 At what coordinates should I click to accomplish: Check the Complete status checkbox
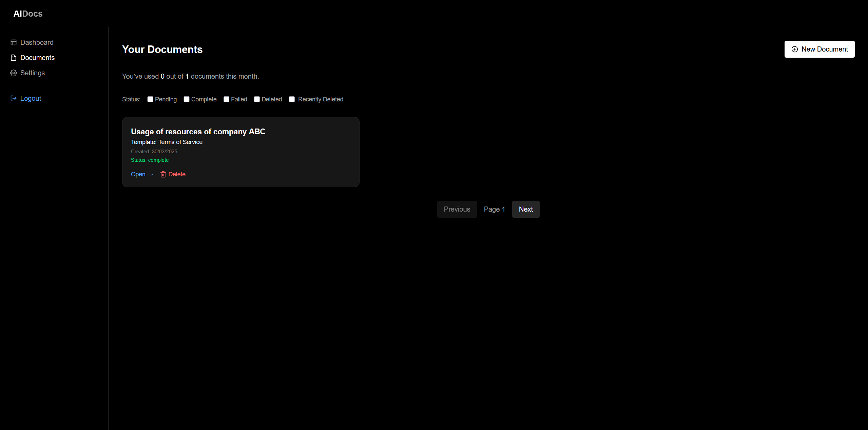tap(186, 99)
